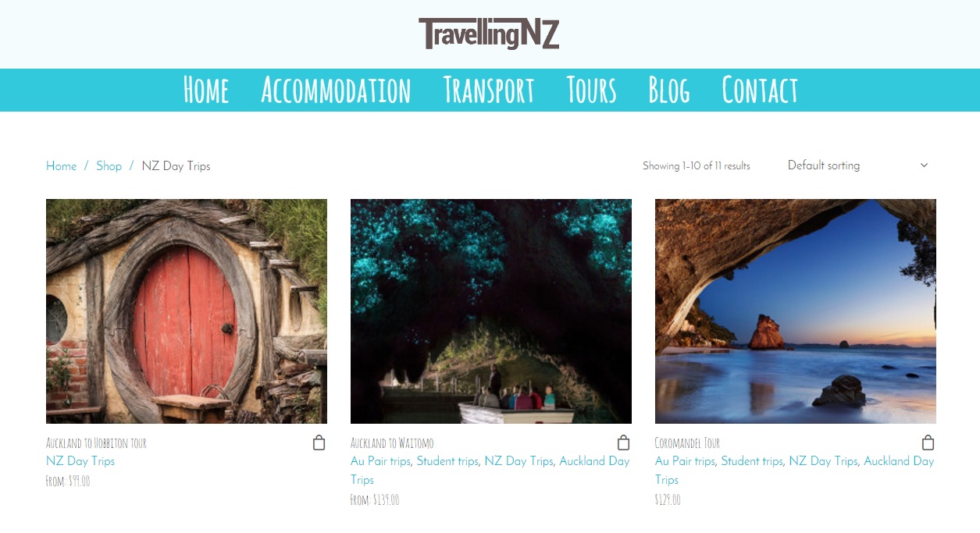Screen dimensions: 980x533
Task: View the Coromandel beach cave photo
Action: click(796, 311)
